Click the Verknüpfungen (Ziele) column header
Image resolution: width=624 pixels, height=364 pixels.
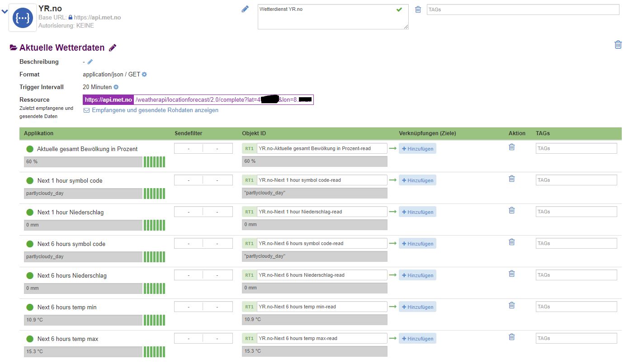[427, 133]
